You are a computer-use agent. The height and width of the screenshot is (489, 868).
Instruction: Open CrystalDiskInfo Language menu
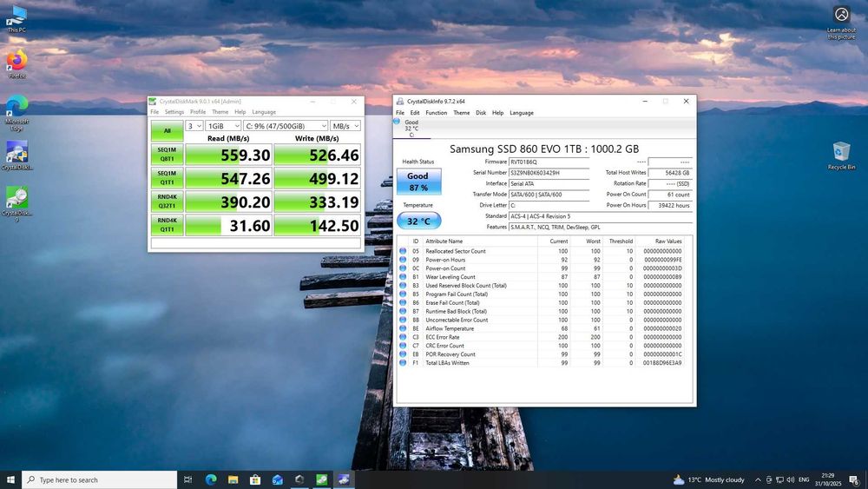pos(522,112)
